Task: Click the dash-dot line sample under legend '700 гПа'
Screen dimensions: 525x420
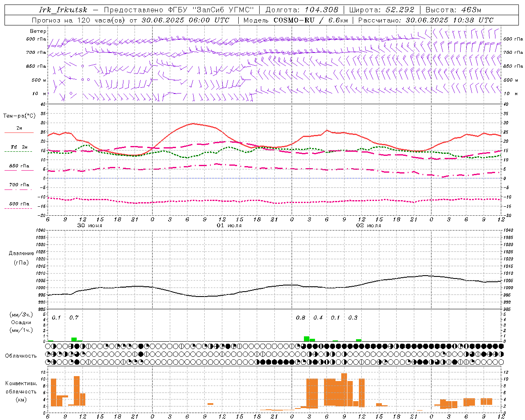Action: pos(18,189)
